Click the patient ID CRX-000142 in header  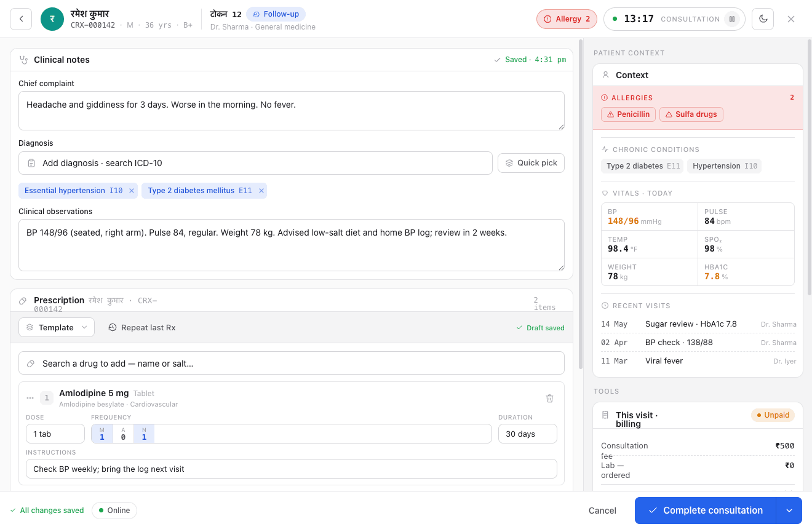pyautogui.click(x=93, y=25)
